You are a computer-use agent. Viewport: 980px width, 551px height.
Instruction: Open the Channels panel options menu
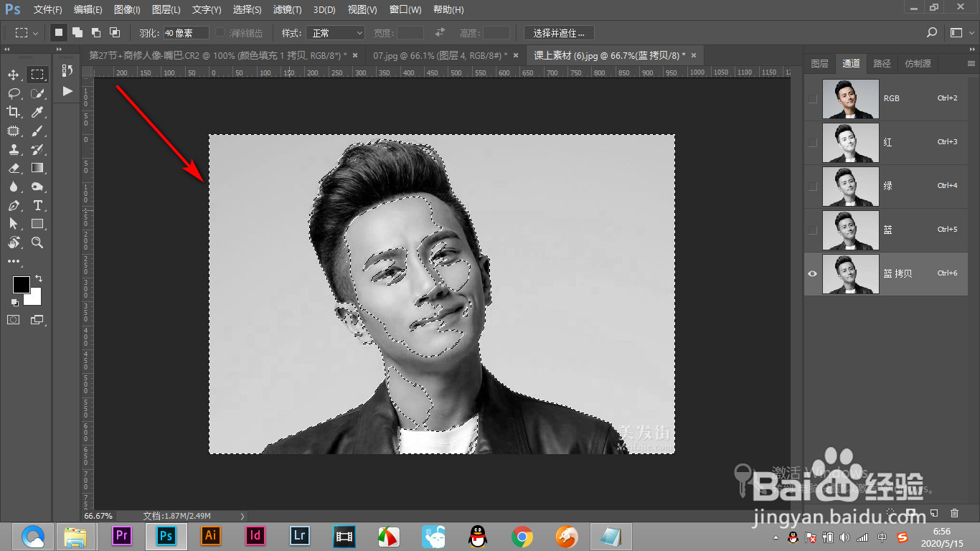[x=971, y=63]
